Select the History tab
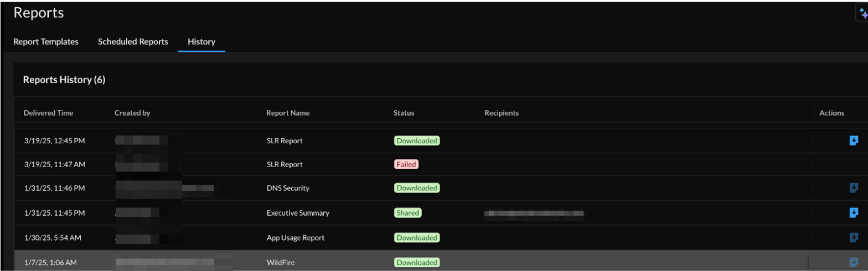The image size is (868, 271). 201,41
